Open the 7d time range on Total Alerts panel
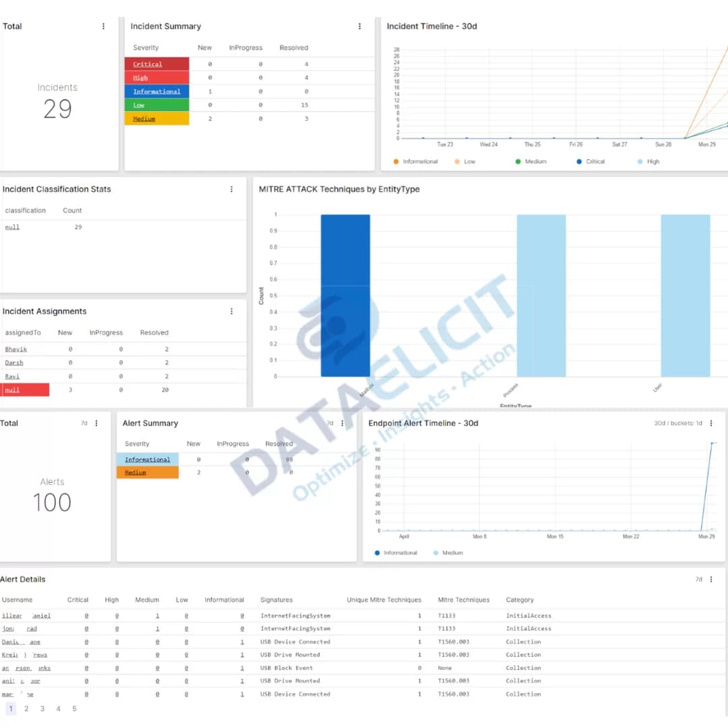 [84, 423]
